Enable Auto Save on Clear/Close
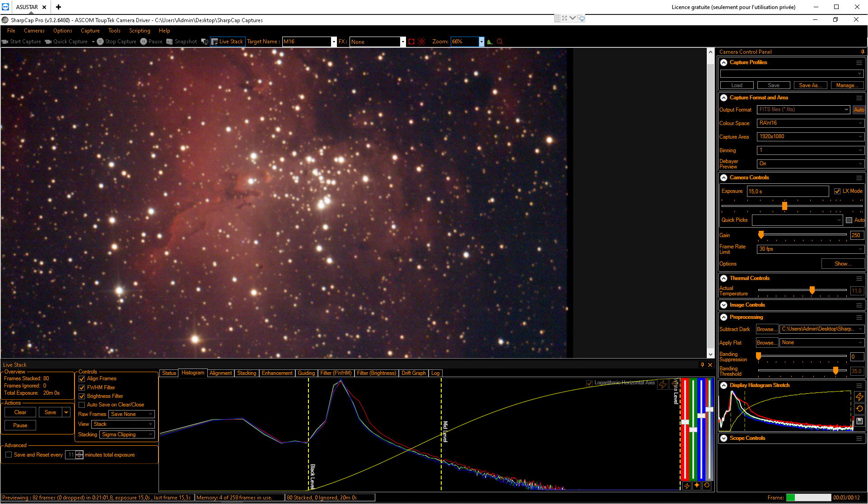Screen dimensions: 868x504 click(82, 405)
